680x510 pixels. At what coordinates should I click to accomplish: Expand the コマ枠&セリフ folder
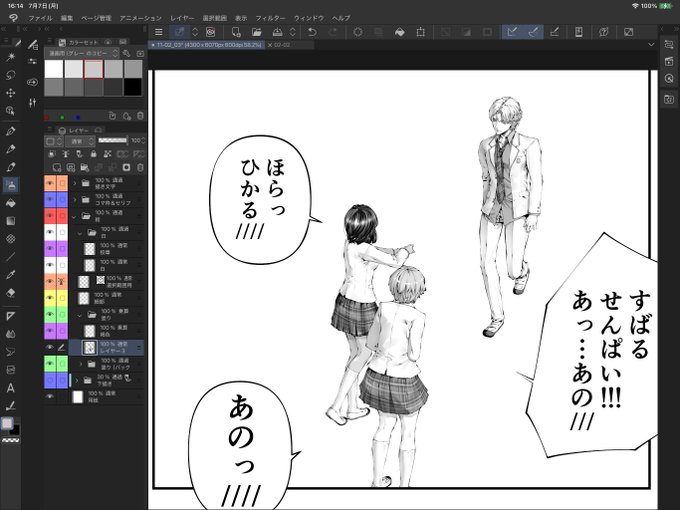click(75, 199)
